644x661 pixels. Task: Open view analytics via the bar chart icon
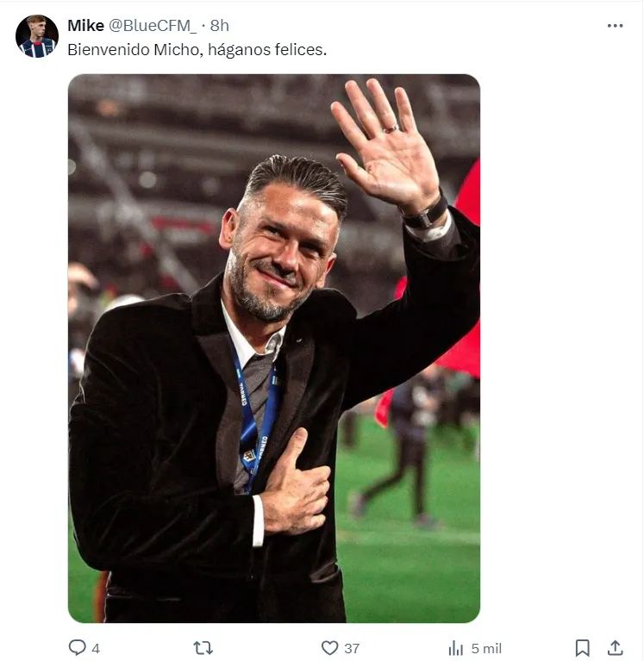pos(456,648)
